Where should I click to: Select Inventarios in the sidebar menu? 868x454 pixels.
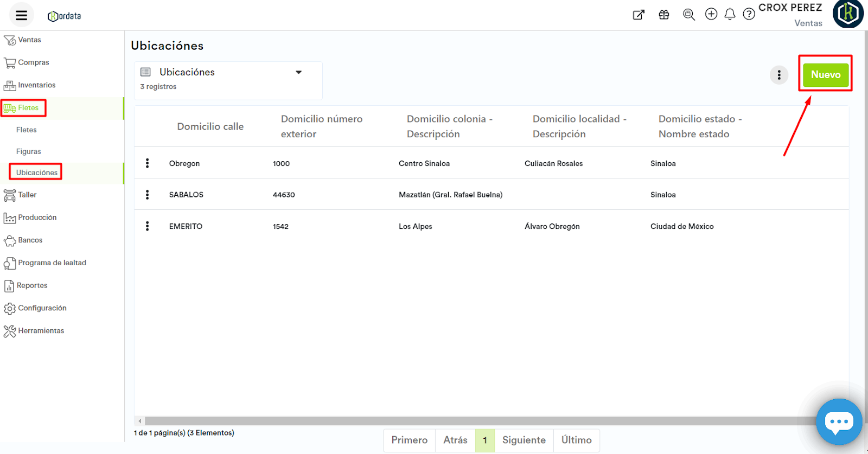tap(36, 85)
